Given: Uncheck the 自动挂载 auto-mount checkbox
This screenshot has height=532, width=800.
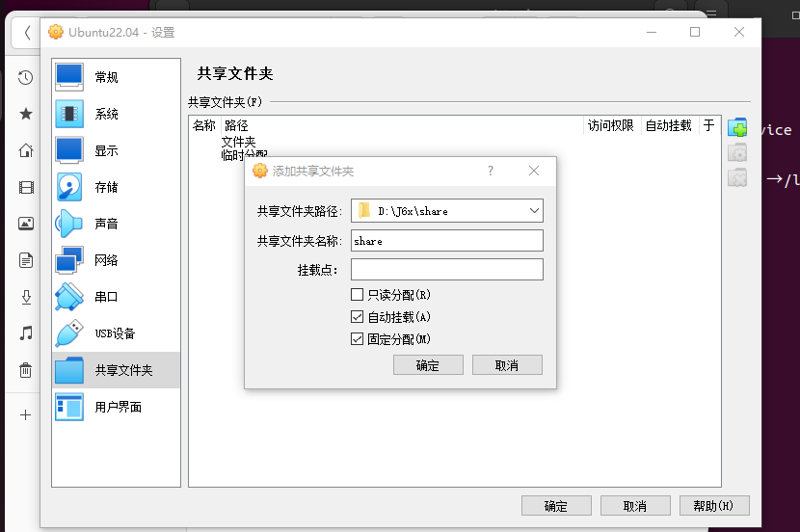Looking at the screenshot, I should pos(358,317).
